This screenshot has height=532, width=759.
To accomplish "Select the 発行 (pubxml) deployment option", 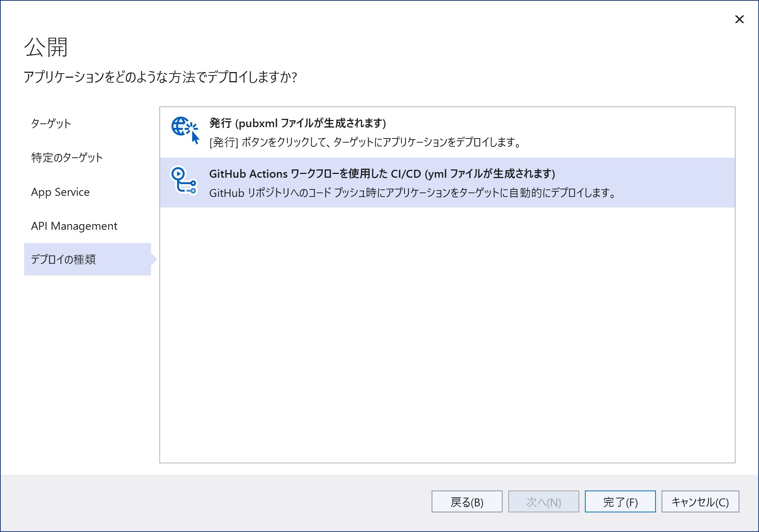I will pos(447,132).
